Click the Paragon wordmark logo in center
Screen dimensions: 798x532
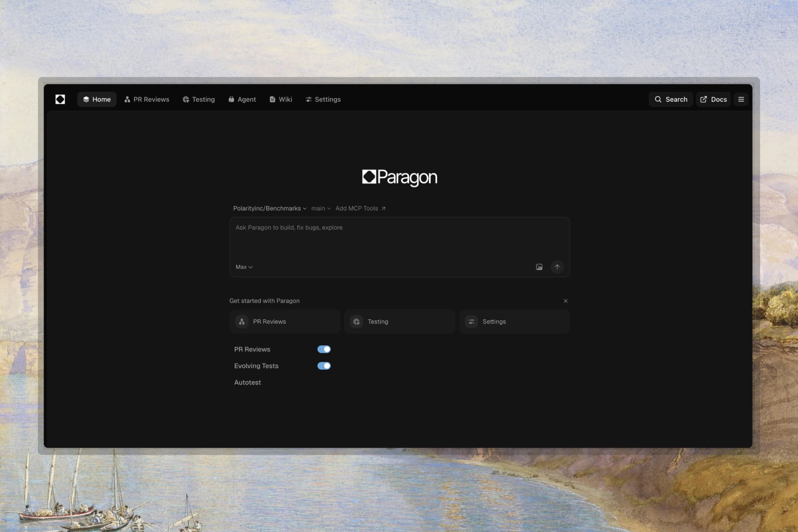[x=399, y=177]
